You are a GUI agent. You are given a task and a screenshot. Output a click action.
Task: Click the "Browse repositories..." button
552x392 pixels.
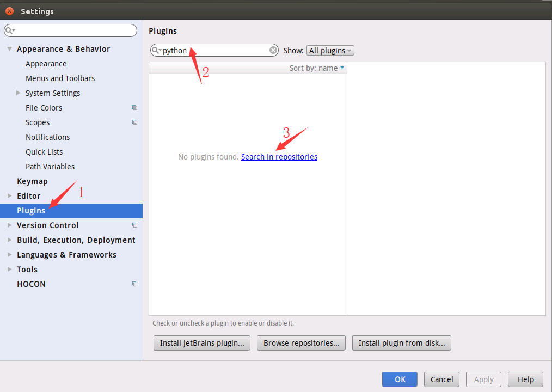301,342
